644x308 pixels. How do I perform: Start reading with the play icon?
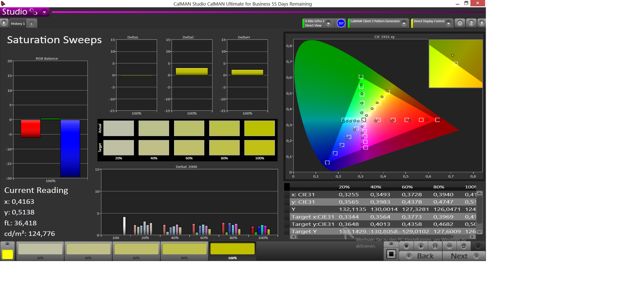coord(421,246)
